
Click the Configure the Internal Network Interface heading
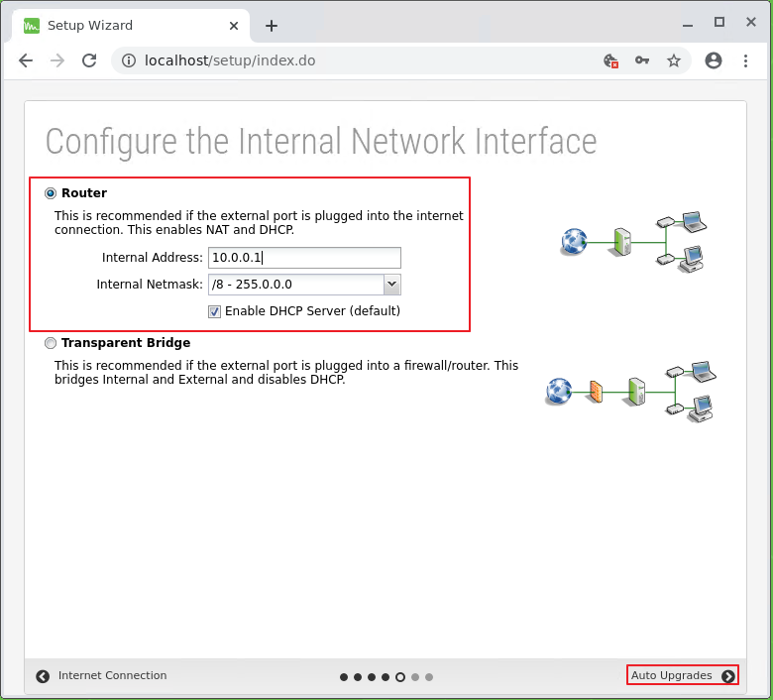[x=321, y=142]
